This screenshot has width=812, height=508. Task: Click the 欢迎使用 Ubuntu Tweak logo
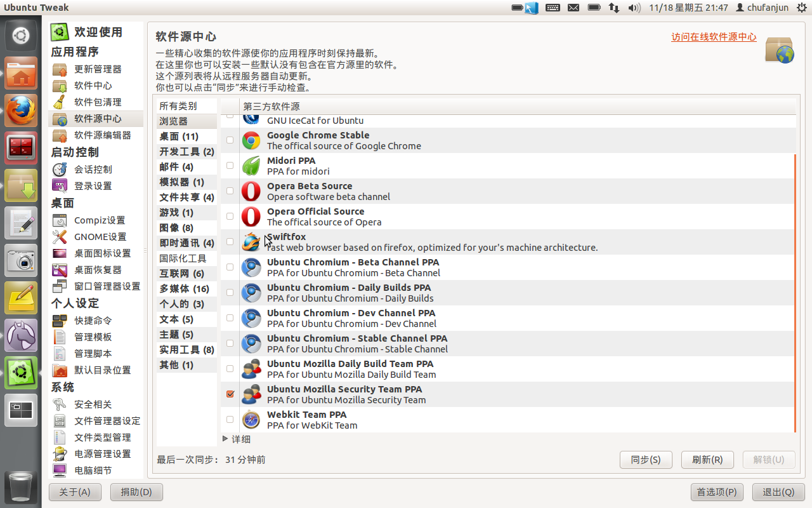60,32
